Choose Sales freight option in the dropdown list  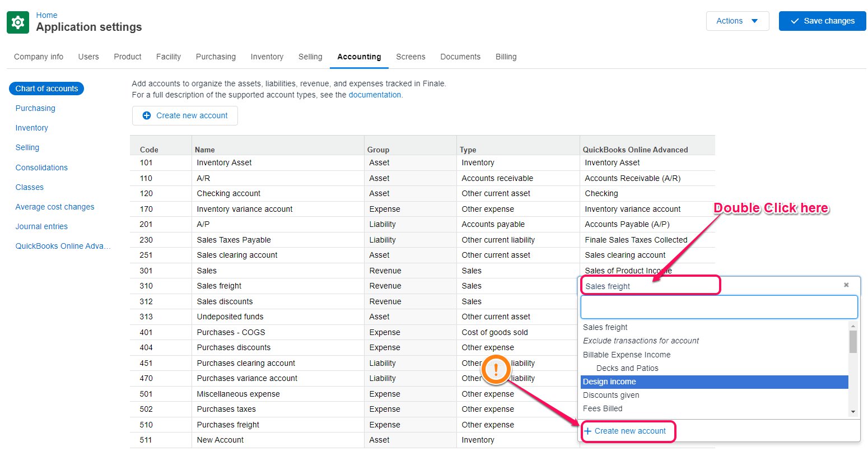click(x=715, y=327)
